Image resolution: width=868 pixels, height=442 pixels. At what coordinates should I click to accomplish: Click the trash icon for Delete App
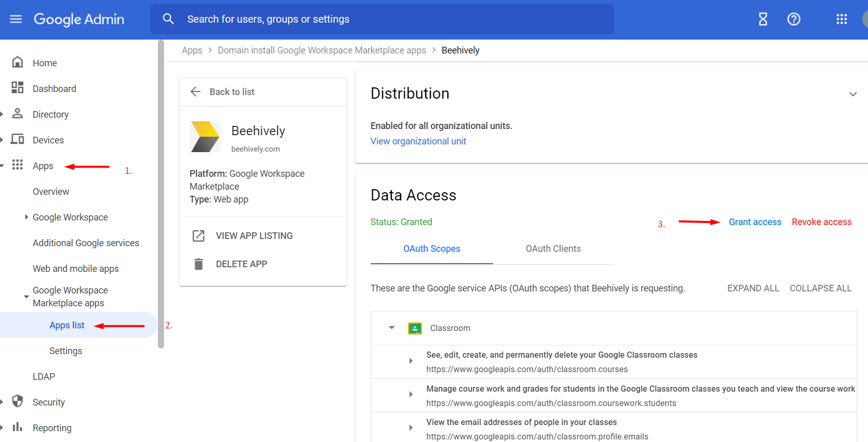(x=198, y=264)
